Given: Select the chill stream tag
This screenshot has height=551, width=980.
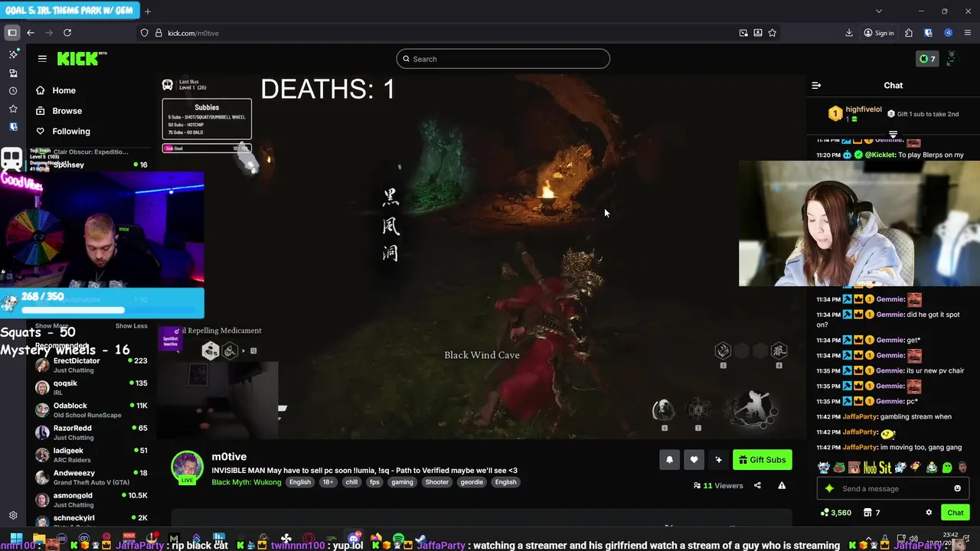Looking at the screenshot, I should coord(351,482).
